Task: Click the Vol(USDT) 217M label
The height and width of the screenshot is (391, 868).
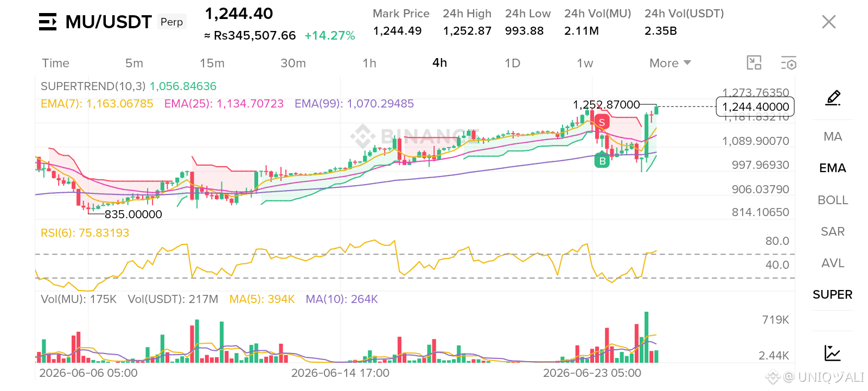Action: (x=173, y=299)
